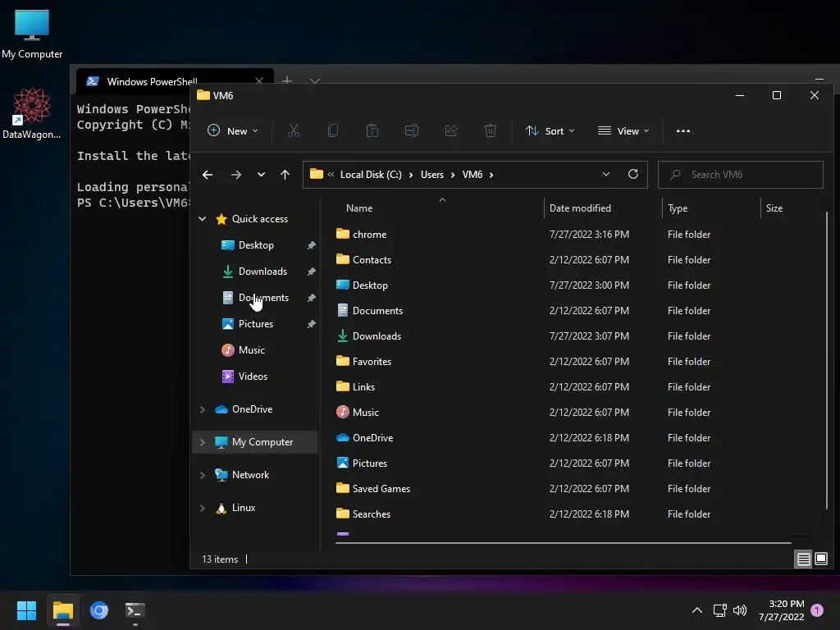Click the Delete trash icon in toolbar
The width and height of the screenshot is (840, 630).
[x=491, y=130]
